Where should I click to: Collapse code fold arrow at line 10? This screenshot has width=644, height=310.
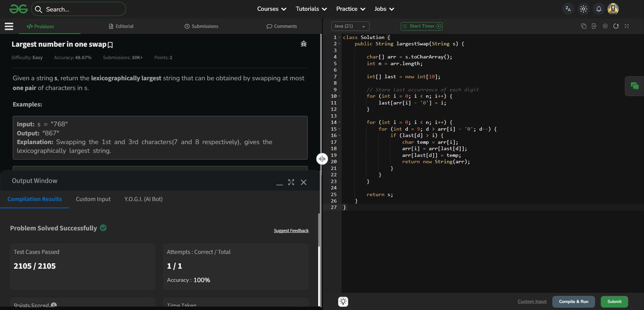click(339, 96)
